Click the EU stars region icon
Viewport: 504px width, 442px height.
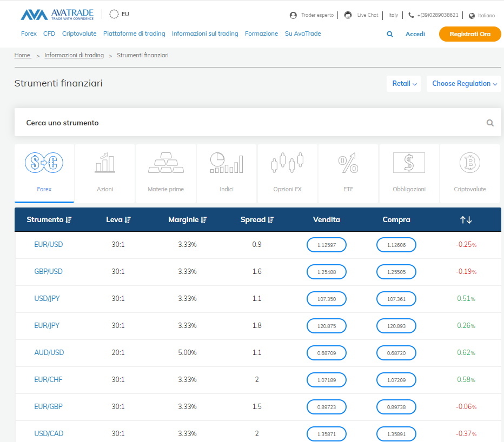click(114, 14)
